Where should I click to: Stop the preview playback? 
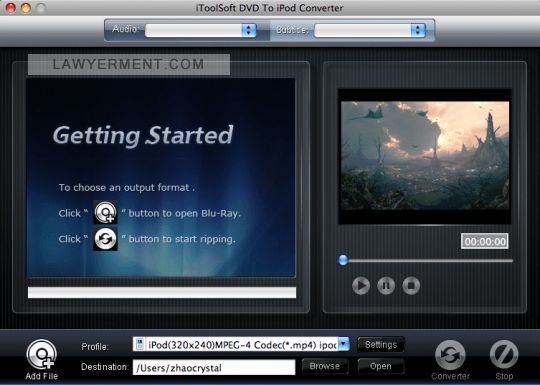tap(411, 285)
